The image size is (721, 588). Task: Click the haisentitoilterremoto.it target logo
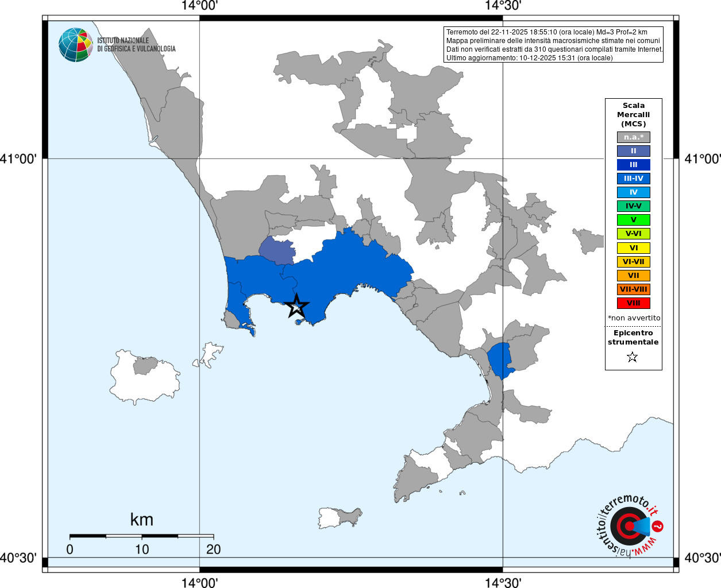pyautogui.click(x=629, y=526)
